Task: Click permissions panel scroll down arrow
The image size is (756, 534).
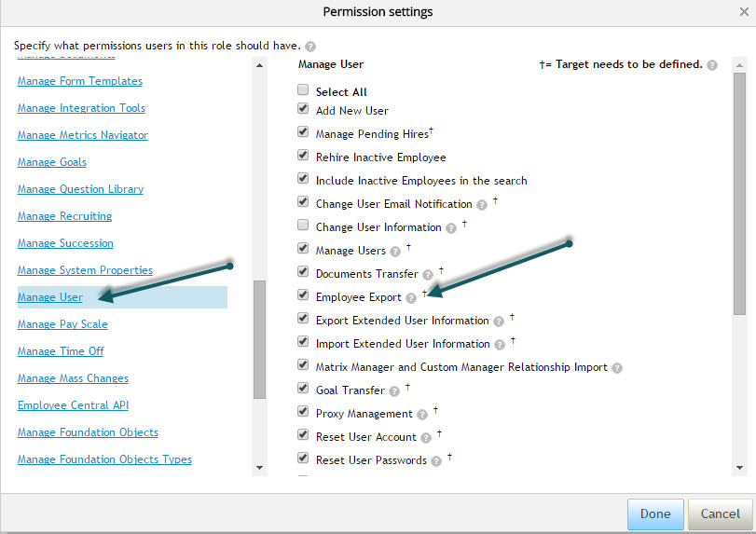Action: coord(739,468)
